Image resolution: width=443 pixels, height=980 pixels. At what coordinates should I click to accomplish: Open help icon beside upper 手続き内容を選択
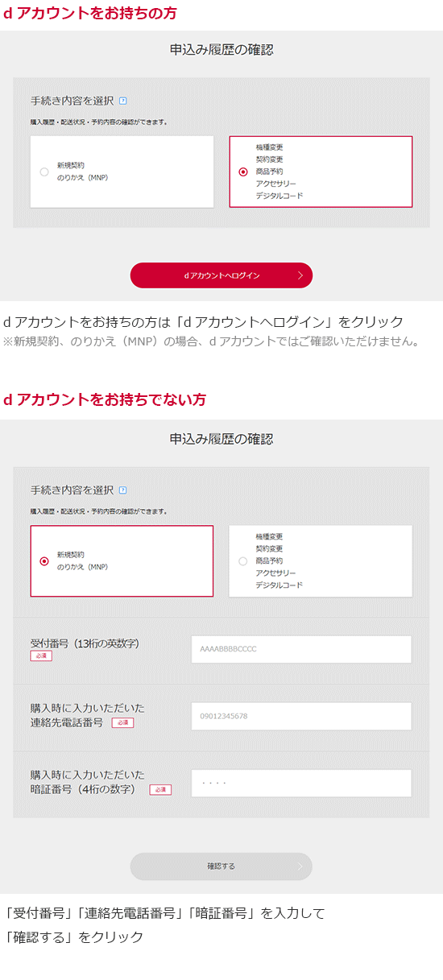[x=122, y=101]
